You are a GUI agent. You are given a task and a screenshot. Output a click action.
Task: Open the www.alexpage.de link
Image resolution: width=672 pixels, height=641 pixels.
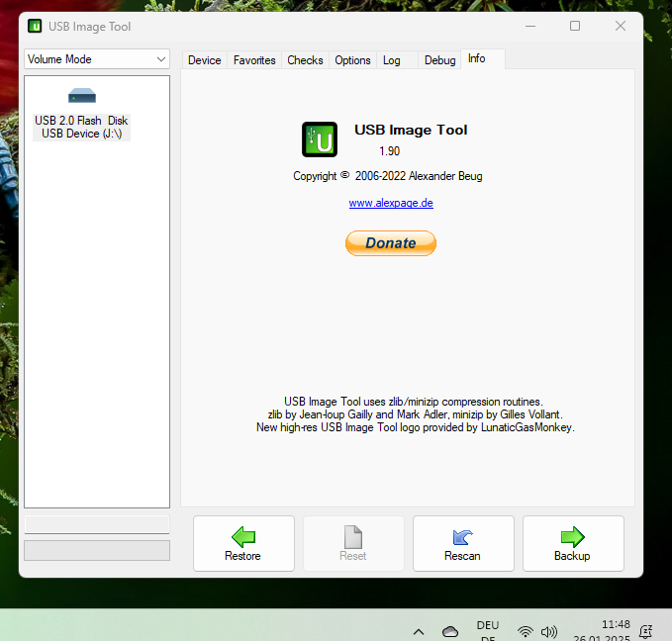click(391, 203)
